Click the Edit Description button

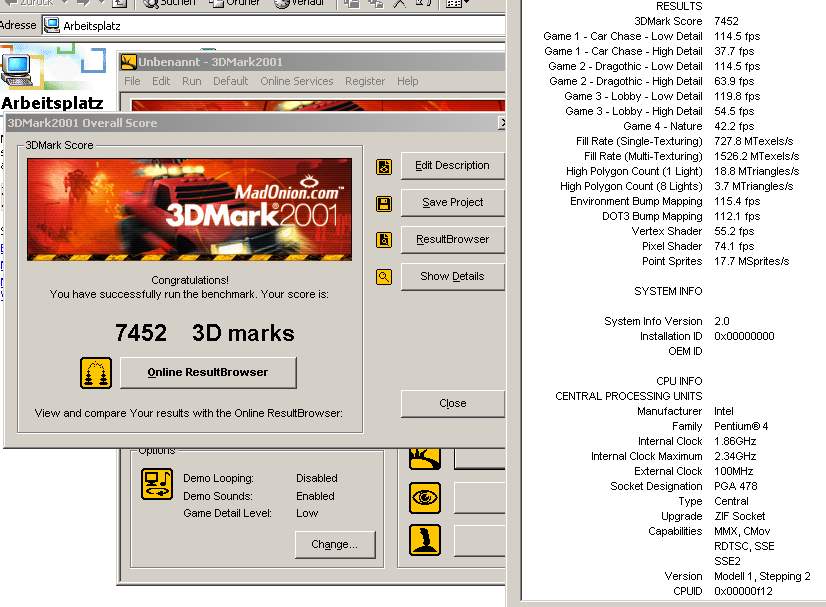(453, 166)
